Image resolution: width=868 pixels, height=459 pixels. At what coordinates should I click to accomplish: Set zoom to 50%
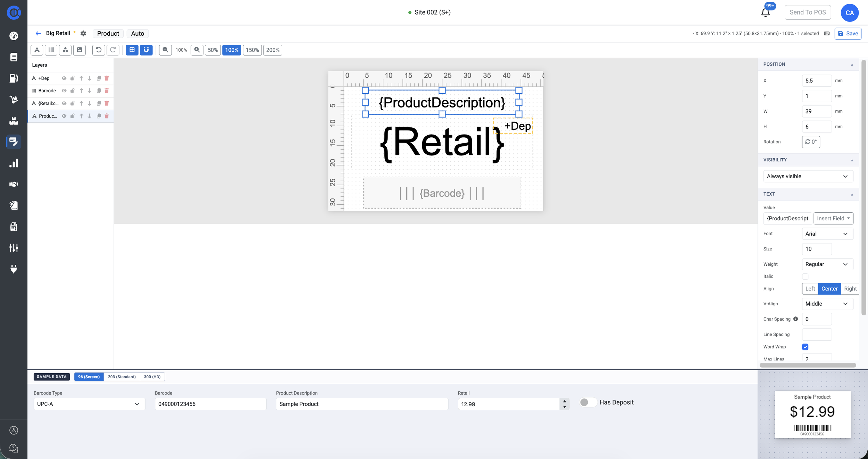pos(213,50)
